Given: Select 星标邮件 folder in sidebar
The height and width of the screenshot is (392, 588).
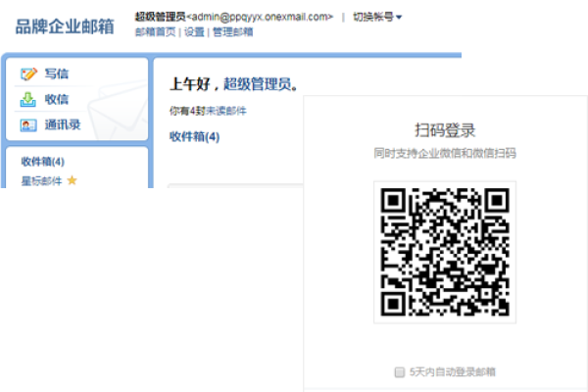Looking at the screenshot, I should click(x=41, y=180).
